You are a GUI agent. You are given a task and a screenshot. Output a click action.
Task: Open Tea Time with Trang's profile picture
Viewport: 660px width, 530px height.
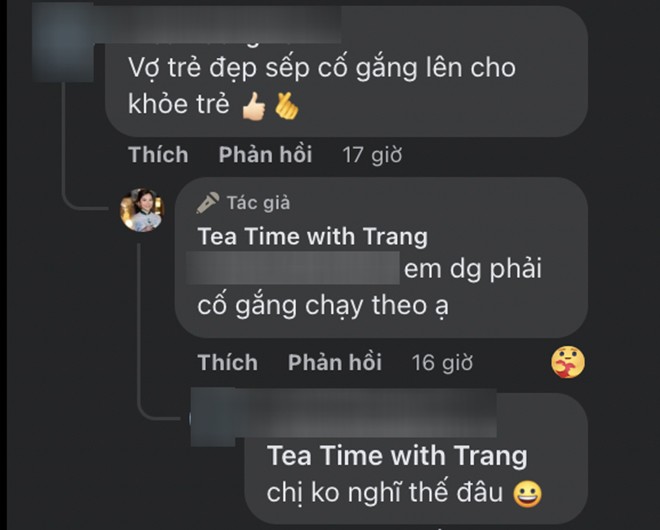[142, 210]
